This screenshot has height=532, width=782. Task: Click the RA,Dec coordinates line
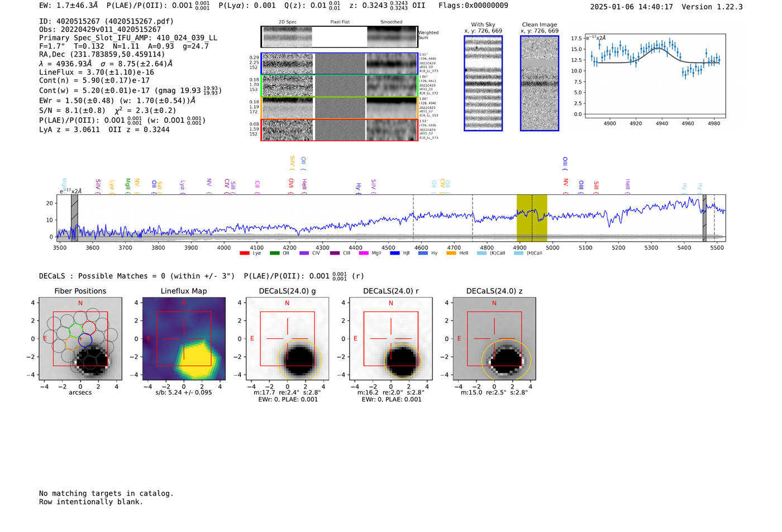(102, 55)
